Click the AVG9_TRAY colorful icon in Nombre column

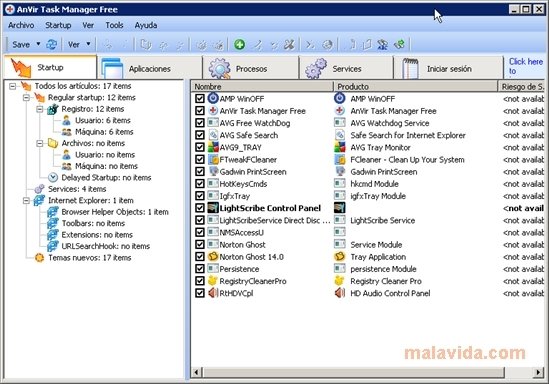click(213, 147)
